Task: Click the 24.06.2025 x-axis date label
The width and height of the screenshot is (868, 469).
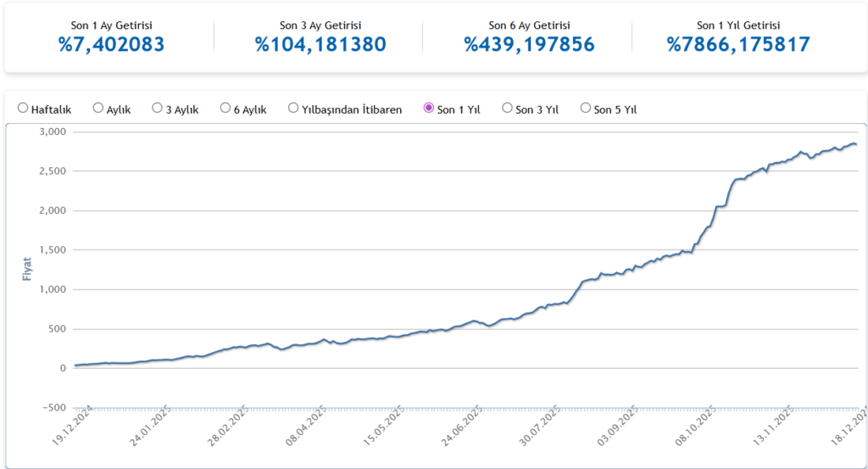Action: click(x=464, y=430)
